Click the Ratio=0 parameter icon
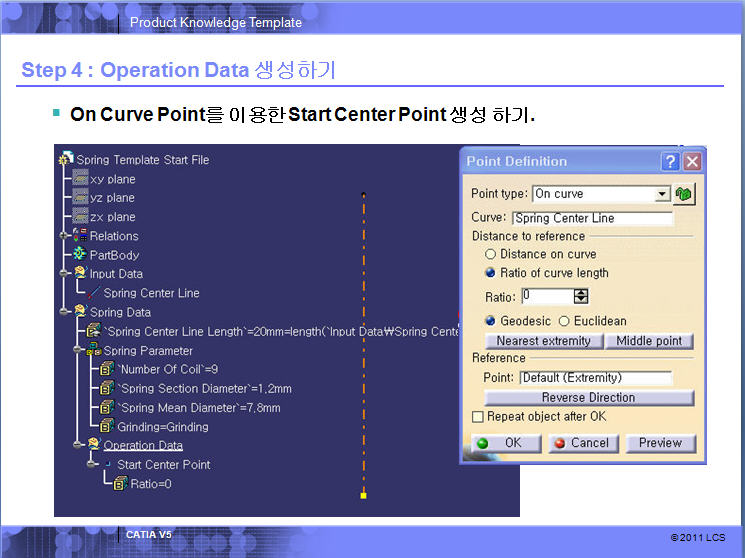The width and height of the screenshot is (745, 558). click(x=120, y=483)
